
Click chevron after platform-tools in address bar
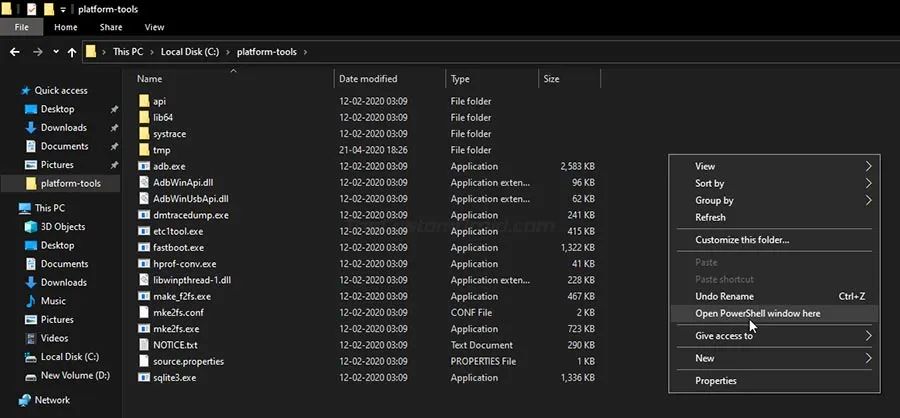(305, 52)
